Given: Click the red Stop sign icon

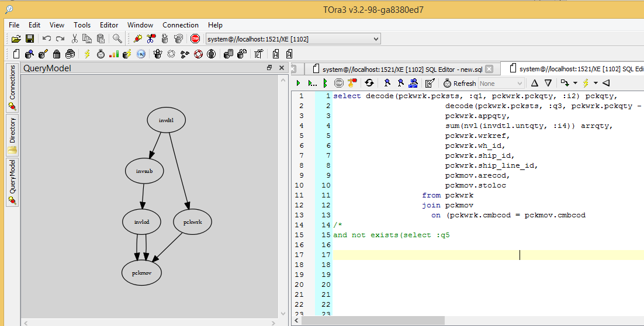Looking at the screenshot, I should pos(195,39).
